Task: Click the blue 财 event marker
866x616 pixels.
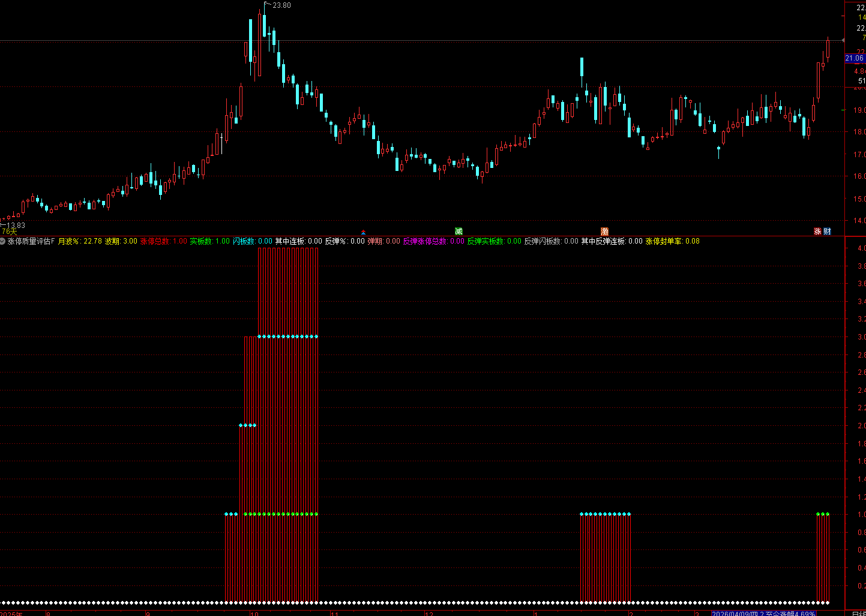Action: pyautogui.click(x=827, y=232)
